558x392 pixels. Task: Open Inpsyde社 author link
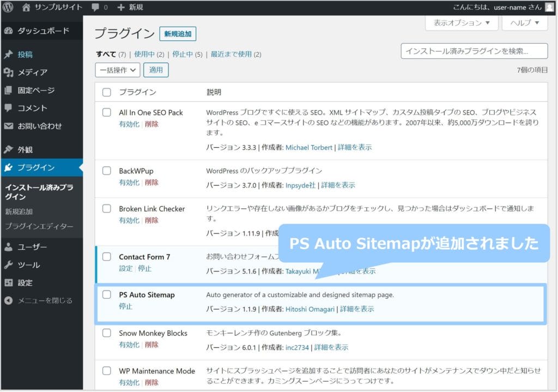(300, 185)
